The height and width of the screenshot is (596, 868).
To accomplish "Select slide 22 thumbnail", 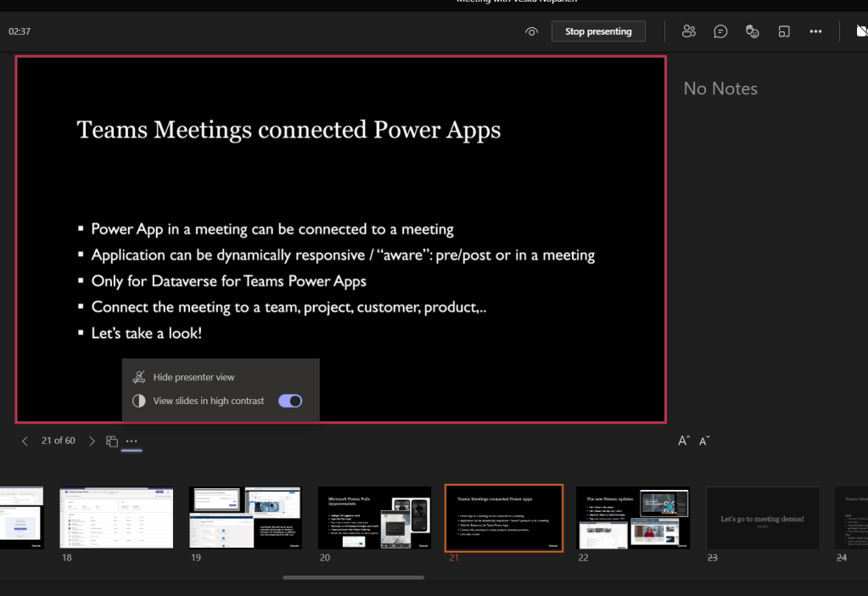I will [x=633, y=517].
